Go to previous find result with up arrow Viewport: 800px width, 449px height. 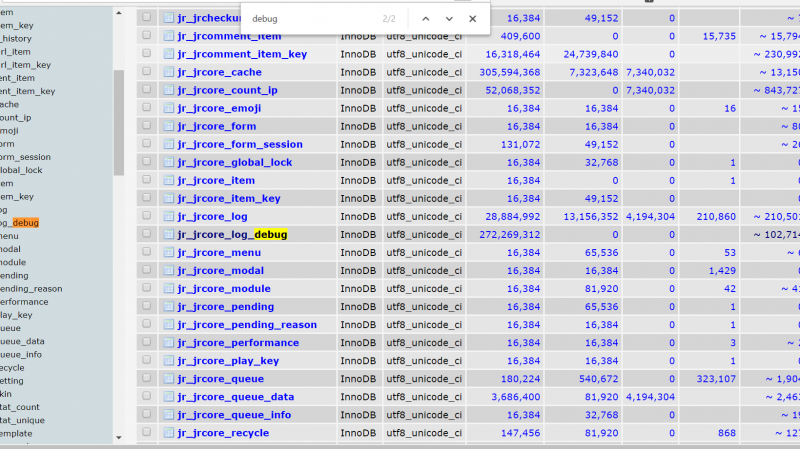tap(425, 19)
